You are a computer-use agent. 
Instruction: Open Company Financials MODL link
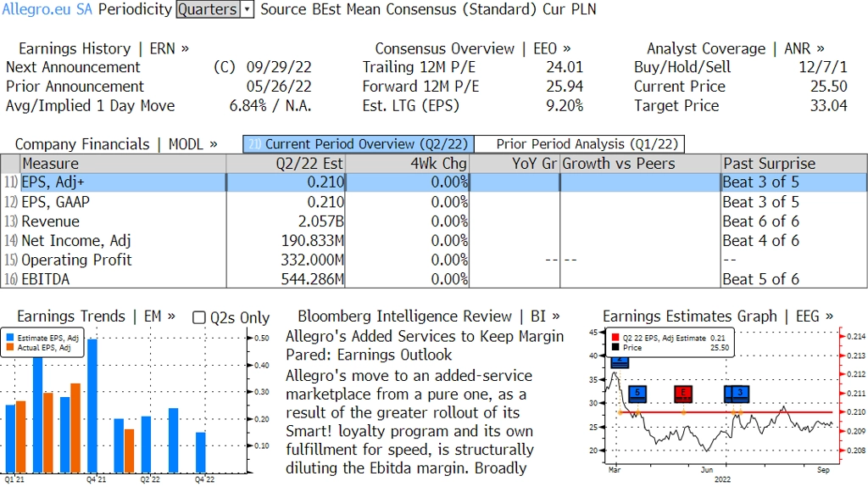click(x=116, y=144)
